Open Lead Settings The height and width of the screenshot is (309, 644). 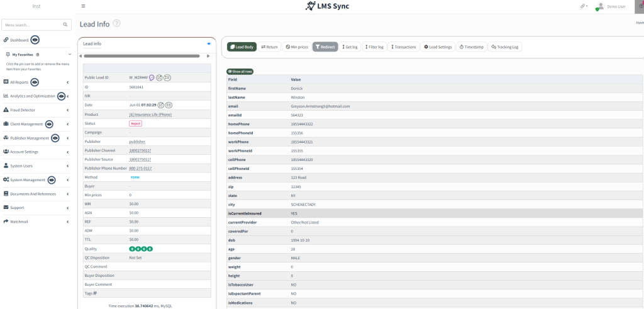point(438,47)
